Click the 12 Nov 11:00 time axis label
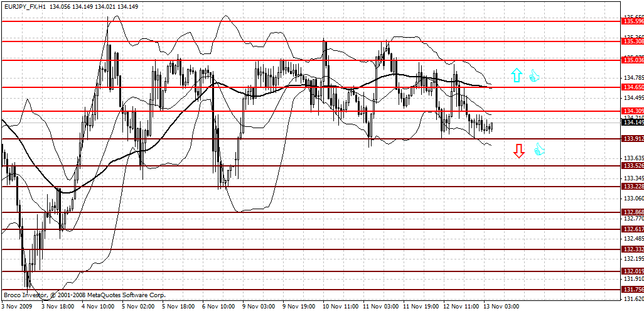This screenshot has width=644, height=311. coord(461,307)
